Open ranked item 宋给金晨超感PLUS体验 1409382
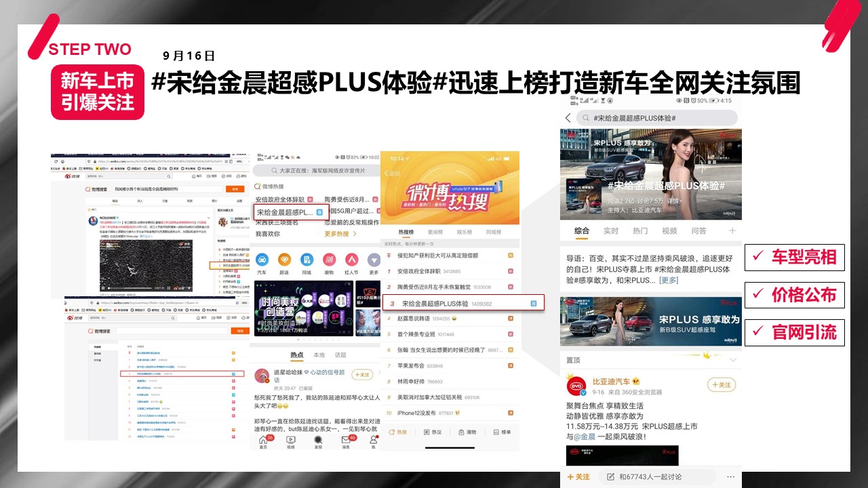The image size is (868, 488). click(463, 304)
